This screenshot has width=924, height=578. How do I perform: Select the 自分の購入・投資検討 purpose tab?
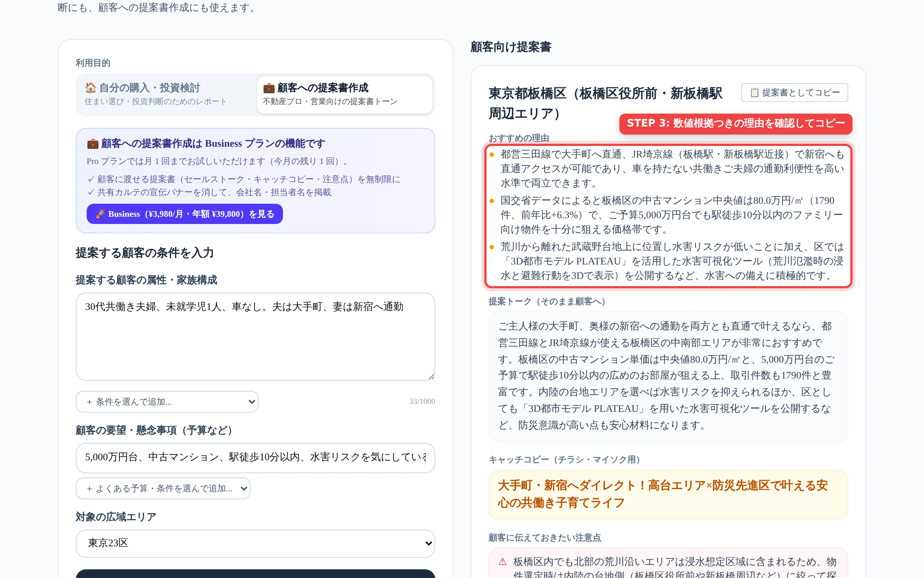point(166,94)
